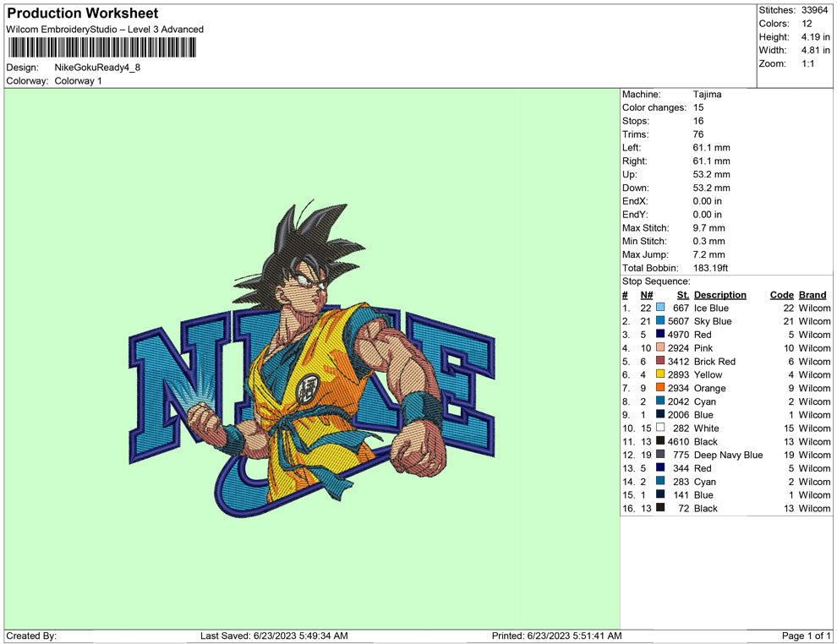This screenshot has width=837, height=644.
Task: Click the 'Sky Blue' description text
Action: tap(713, 321)
